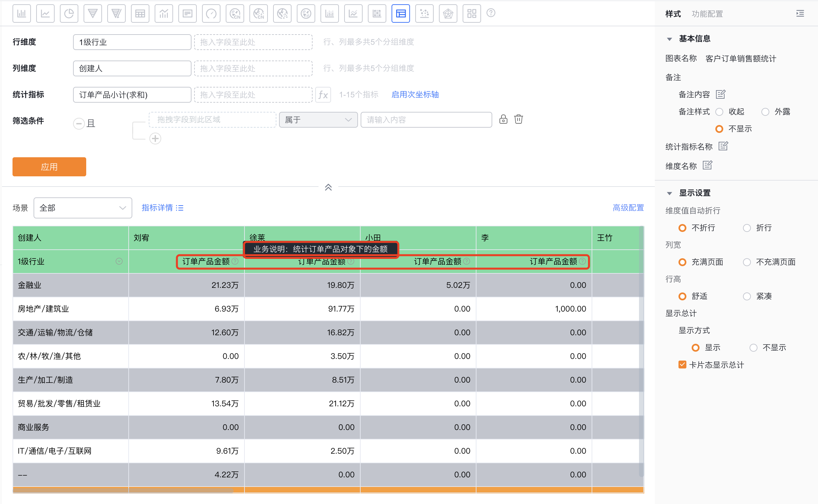
Task: Select the radar chart type icon
Action: 448,14
